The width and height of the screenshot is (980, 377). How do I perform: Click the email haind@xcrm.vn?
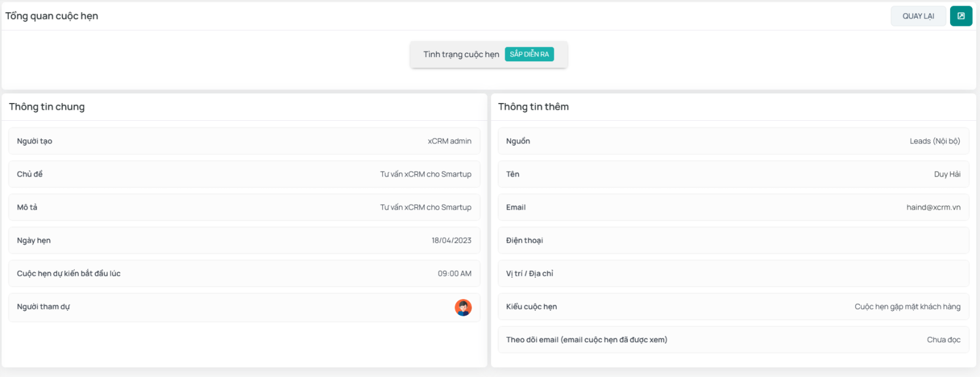pyautogui.click(x=933, y=207)
